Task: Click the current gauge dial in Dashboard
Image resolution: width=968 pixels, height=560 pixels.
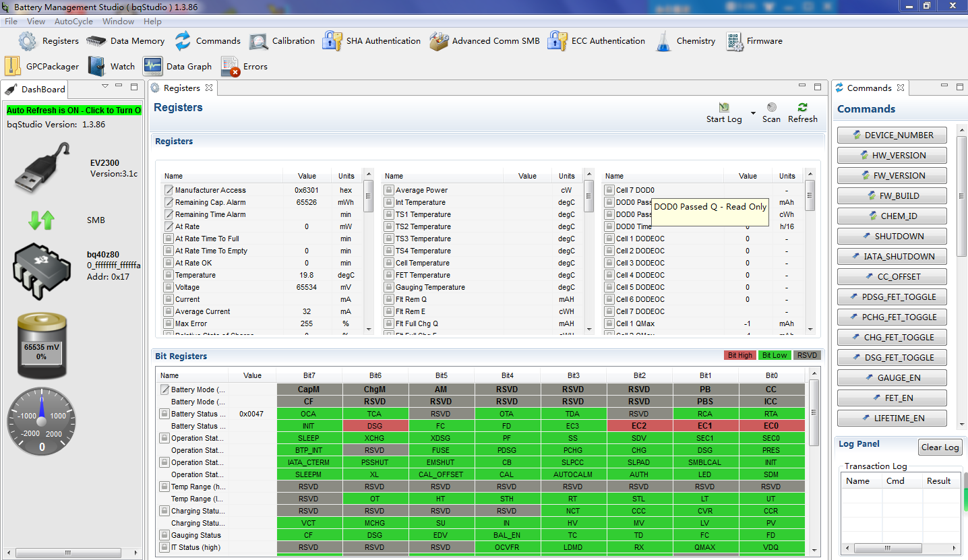Action: (41, 421)
